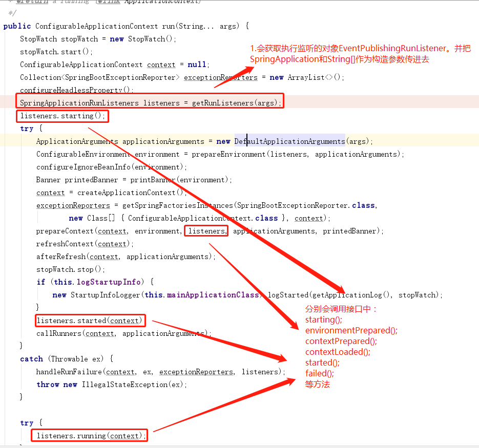Click the 'public' keyword in the run method

(x=17, y=26)
